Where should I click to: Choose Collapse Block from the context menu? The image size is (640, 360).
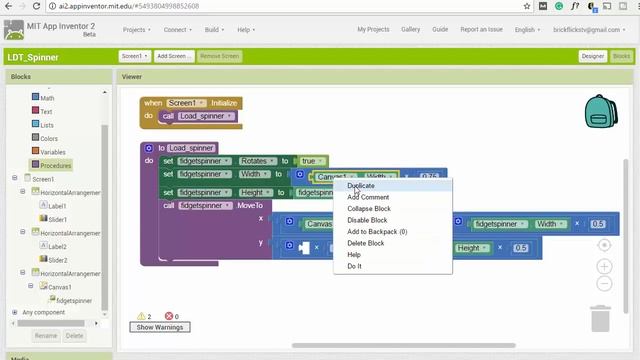393,209
